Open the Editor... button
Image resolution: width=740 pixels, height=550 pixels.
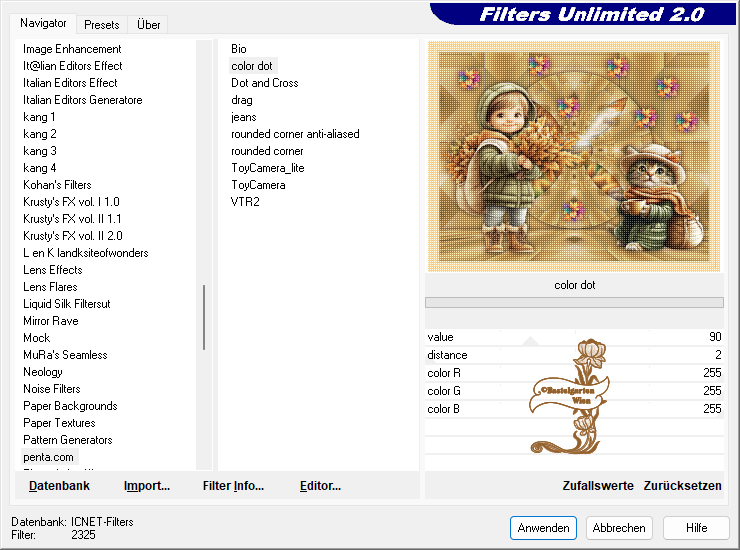tap(320, 486)
